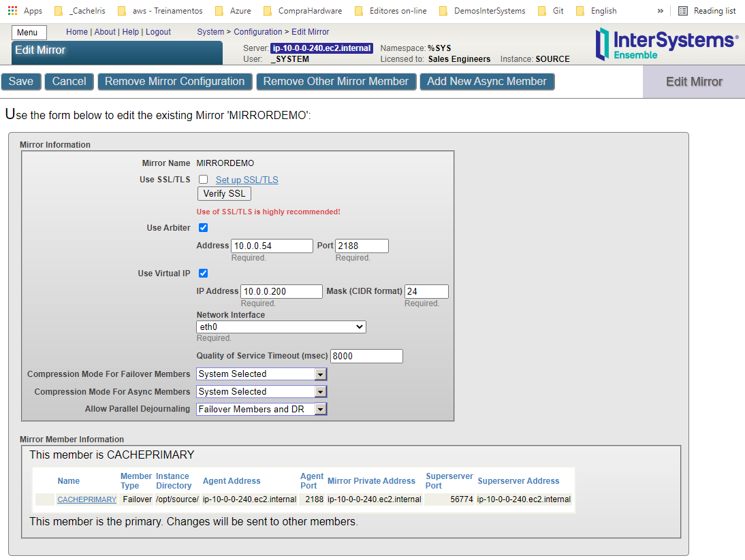Open the Menu button at top left
The height and width of the screenshot is (560, 745).
29,33
